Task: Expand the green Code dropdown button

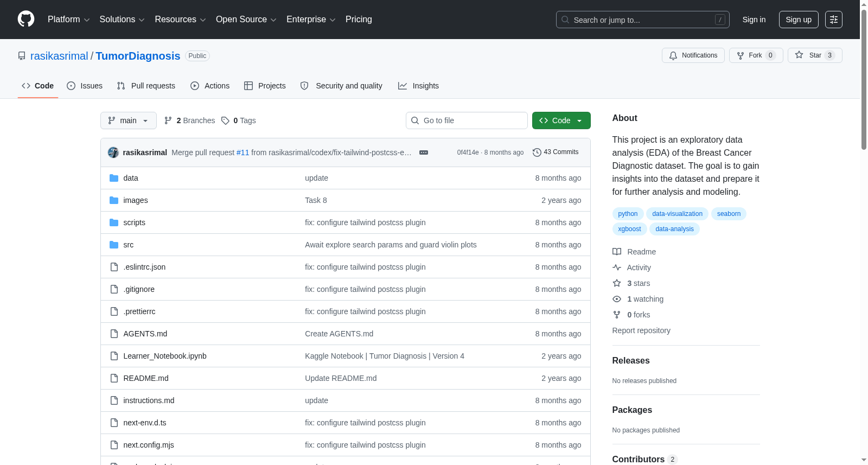Action: click(561, 120)
